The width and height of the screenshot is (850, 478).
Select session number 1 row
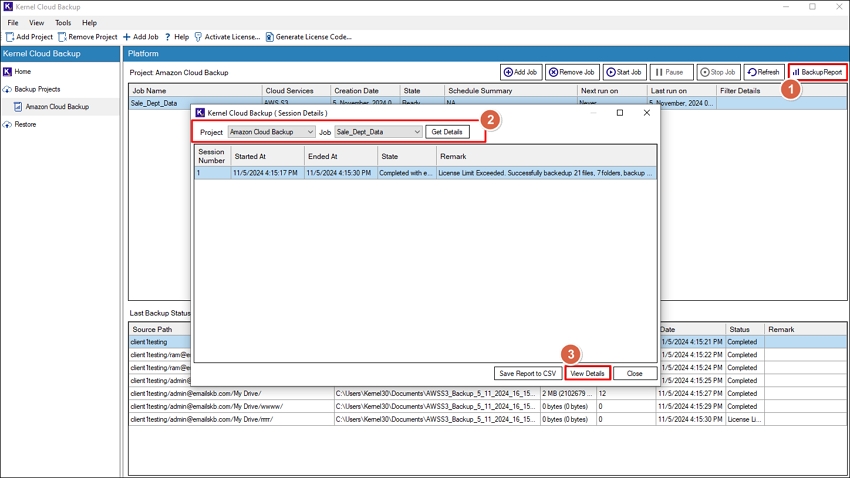426,173
